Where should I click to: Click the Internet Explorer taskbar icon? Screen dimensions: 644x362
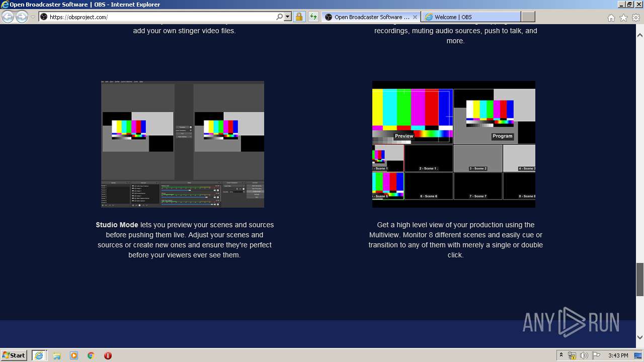(39, 355)
